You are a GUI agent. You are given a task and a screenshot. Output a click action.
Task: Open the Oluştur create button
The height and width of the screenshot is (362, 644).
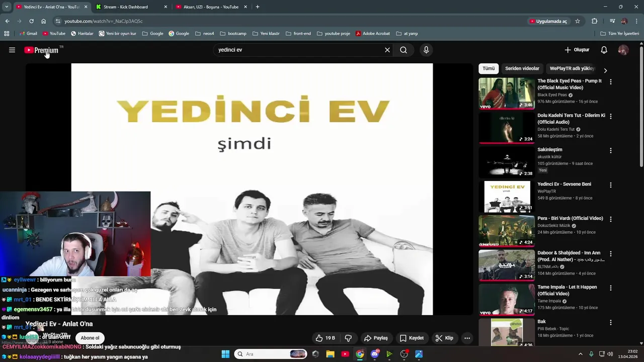(577, 50)
